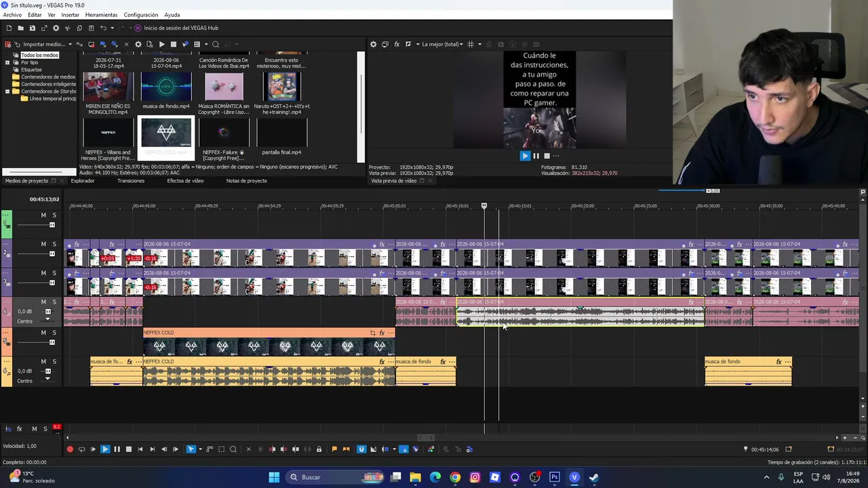The image size is (868, 488).
Task: Open the La mejor (total) preview quality dropdown
Action: click(442, 44)
